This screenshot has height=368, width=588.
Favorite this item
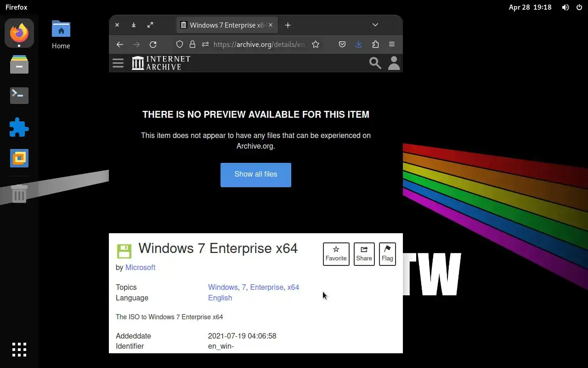point(336,254)
